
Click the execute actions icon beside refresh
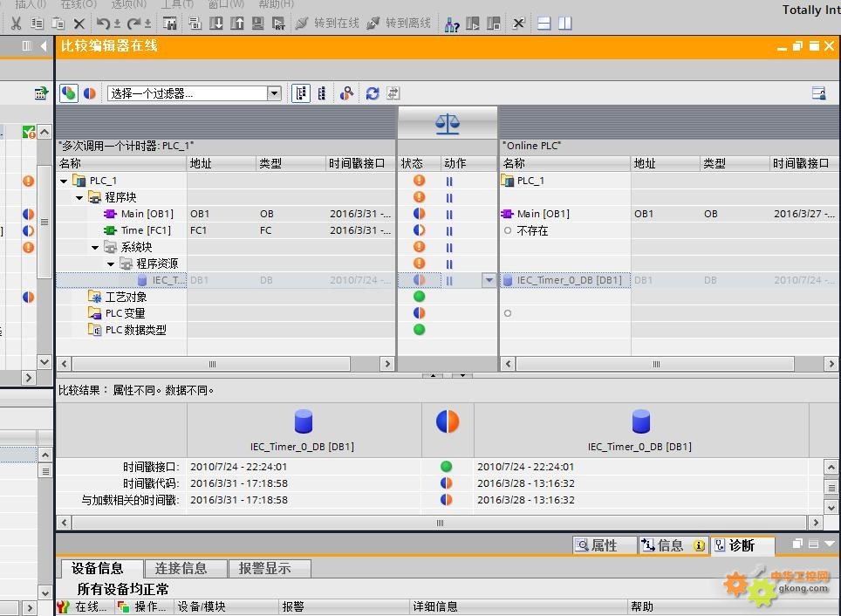click(393, 93)
